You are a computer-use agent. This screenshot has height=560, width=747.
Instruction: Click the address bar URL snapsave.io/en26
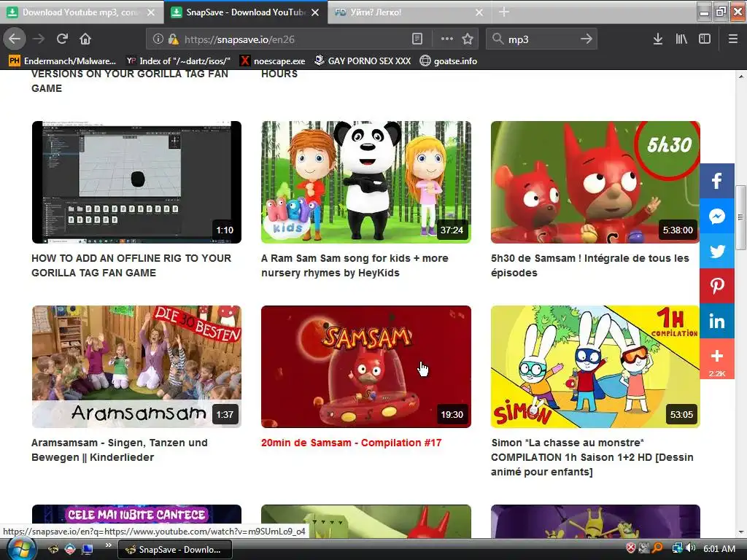(239, 39)
